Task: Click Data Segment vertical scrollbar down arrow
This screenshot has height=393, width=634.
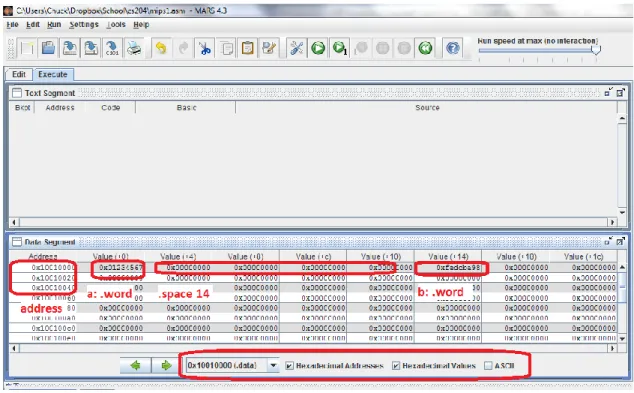Action: [622, 338]
